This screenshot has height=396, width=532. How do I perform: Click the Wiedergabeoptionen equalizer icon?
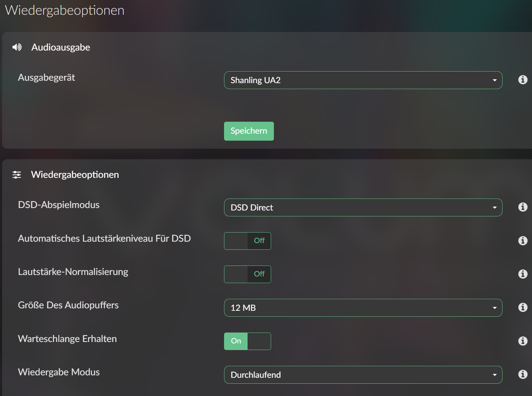(x=17, y=174)
